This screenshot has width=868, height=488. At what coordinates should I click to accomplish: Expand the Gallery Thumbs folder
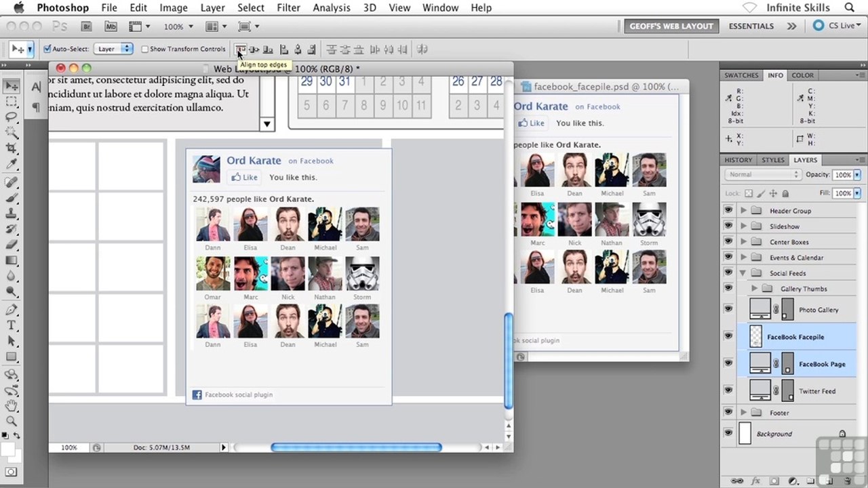[x=755, y=289]
